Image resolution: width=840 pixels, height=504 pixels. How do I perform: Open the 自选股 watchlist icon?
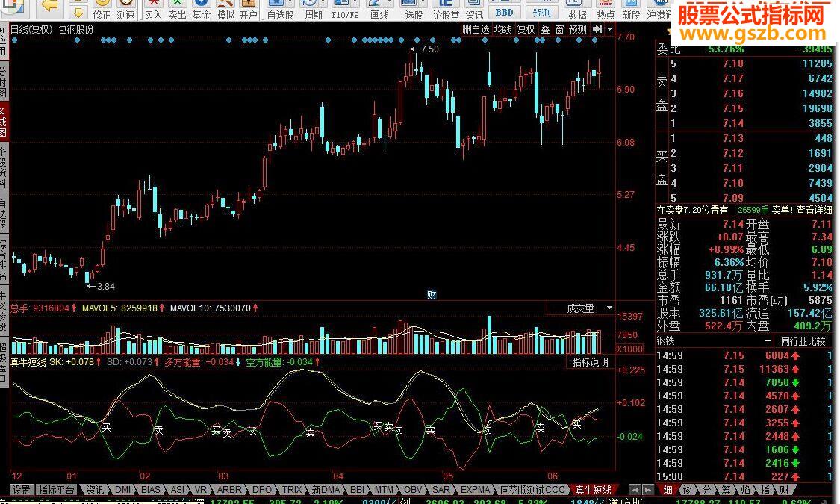pos(280,10)
